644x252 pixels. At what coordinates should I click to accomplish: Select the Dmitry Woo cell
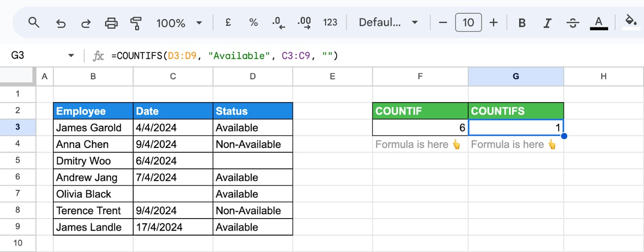pyautogui.click(x=93, y=161)
